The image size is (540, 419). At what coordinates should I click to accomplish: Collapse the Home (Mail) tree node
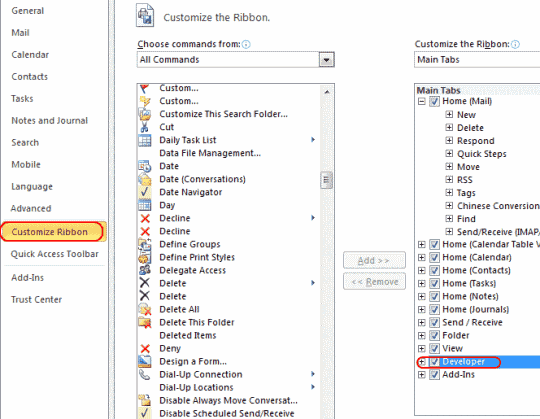point(422,101)
